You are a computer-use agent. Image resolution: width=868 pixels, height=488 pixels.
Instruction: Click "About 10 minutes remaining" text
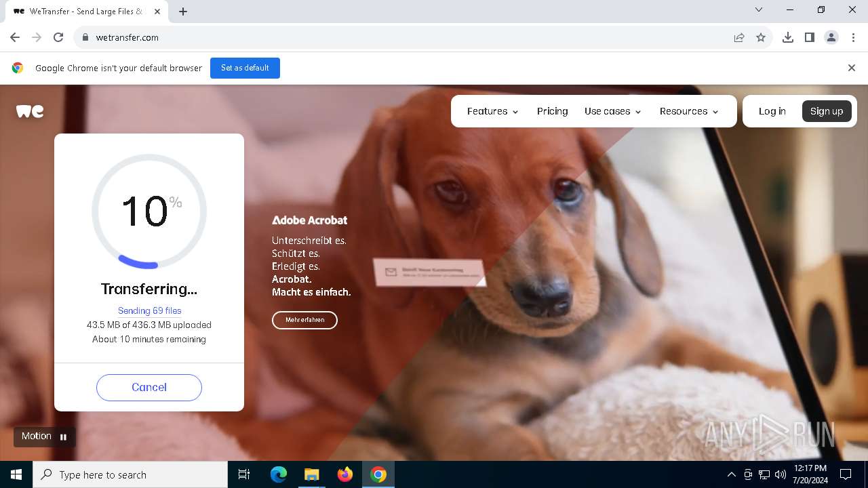[149, 339]
